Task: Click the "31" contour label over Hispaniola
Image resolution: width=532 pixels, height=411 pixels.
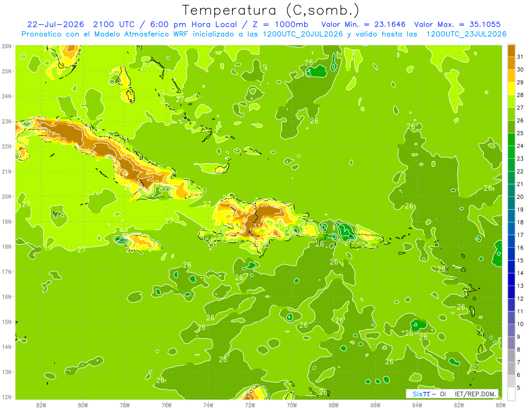Action: click(257, 226)
